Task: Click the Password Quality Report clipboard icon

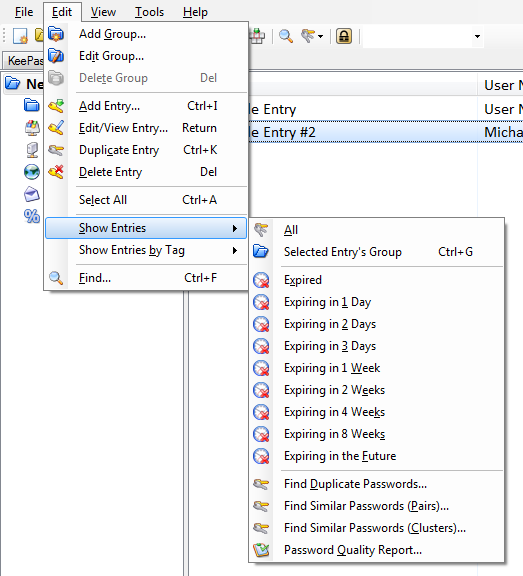Action: click(x=261, y=550)
